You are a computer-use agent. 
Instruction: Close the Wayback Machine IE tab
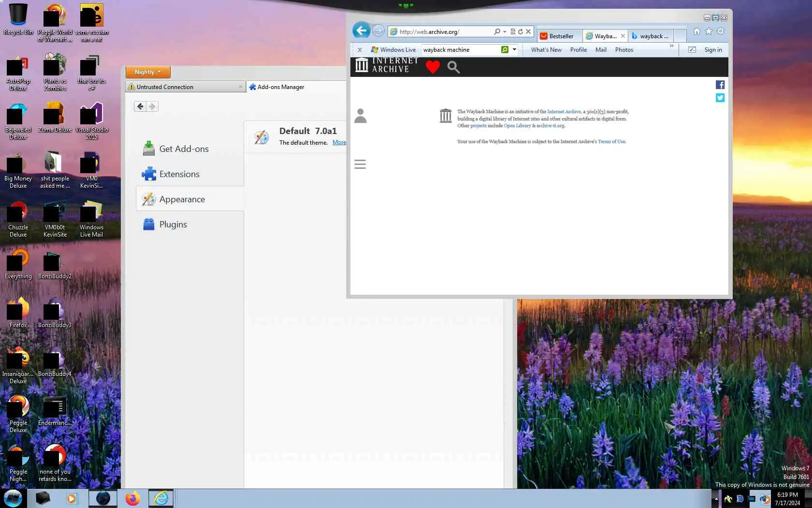coord(623,36)
